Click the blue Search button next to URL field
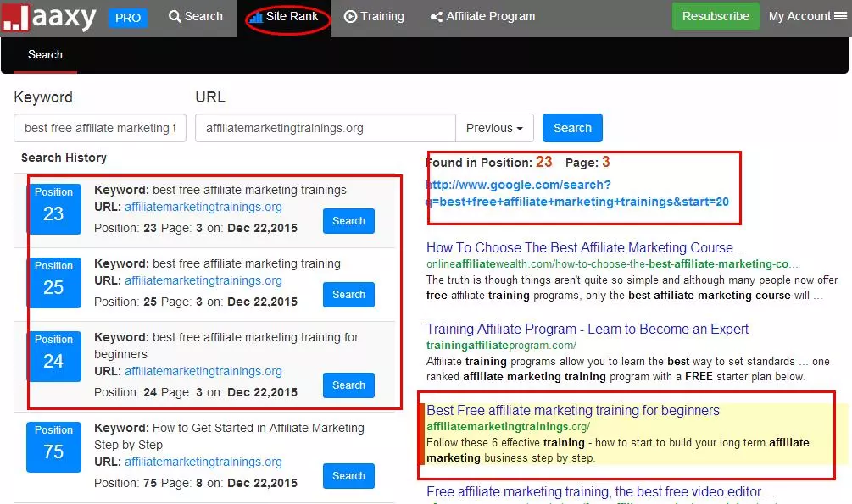This screenshot has height=504, width=852. pyautogui.click(x=572, y=128)
